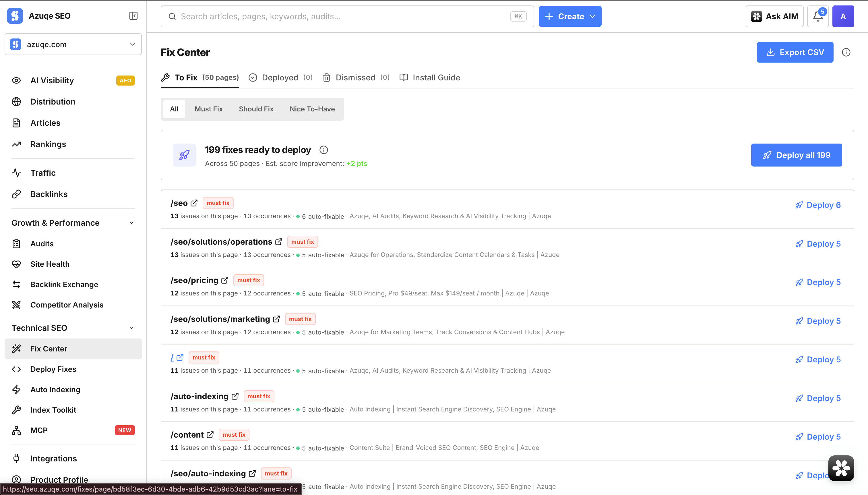Focus the search articles input field
Screen dimensions: 868x495
pyautogui.click(x=347, y=16)
